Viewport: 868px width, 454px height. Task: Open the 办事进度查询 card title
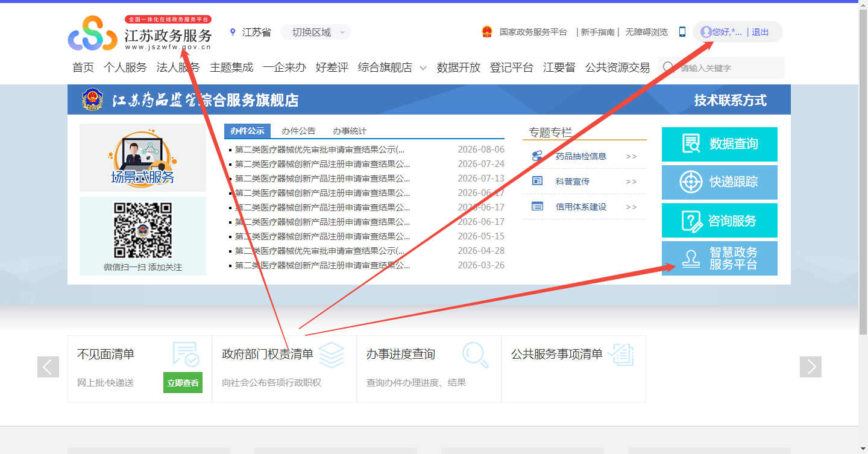pos(401,354)
